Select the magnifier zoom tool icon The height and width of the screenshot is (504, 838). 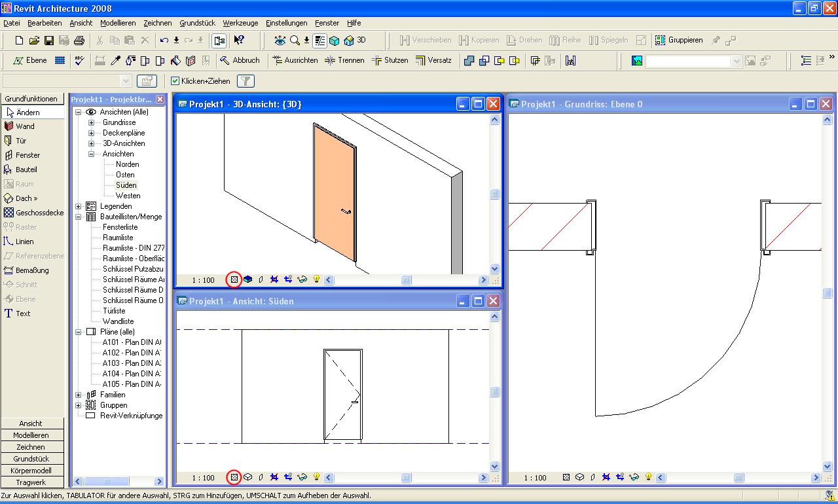point(295,41)
